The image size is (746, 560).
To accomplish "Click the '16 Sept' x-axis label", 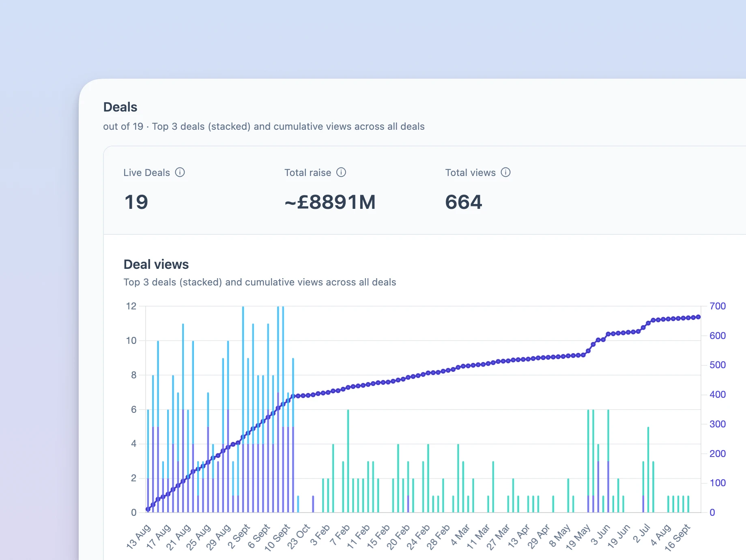I will [x=677, y=537].
